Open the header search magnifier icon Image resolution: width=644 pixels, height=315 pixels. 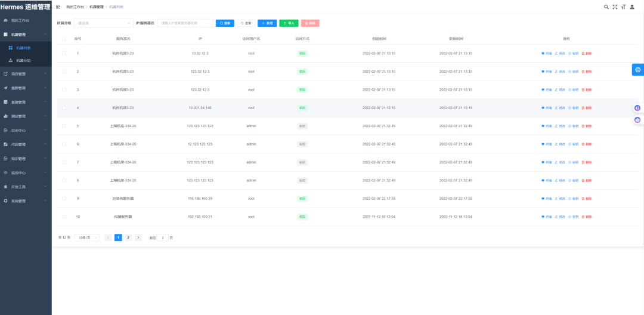(x=606, y=7)
